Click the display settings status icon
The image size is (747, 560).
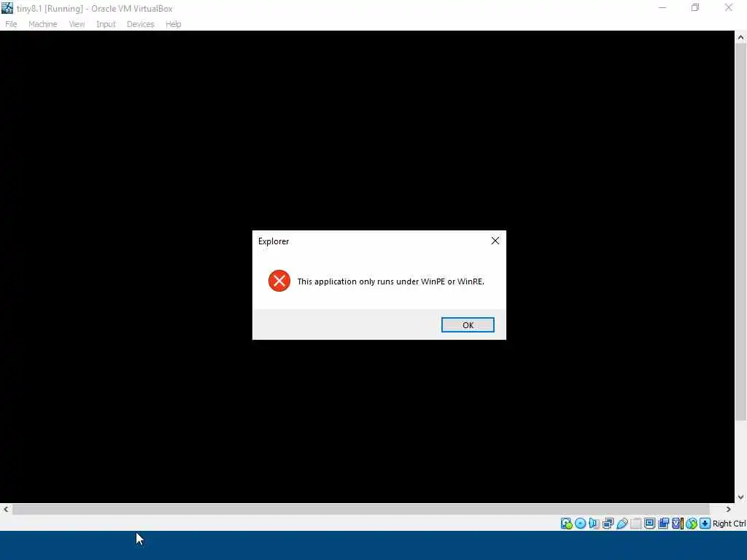tap(649, 524)
